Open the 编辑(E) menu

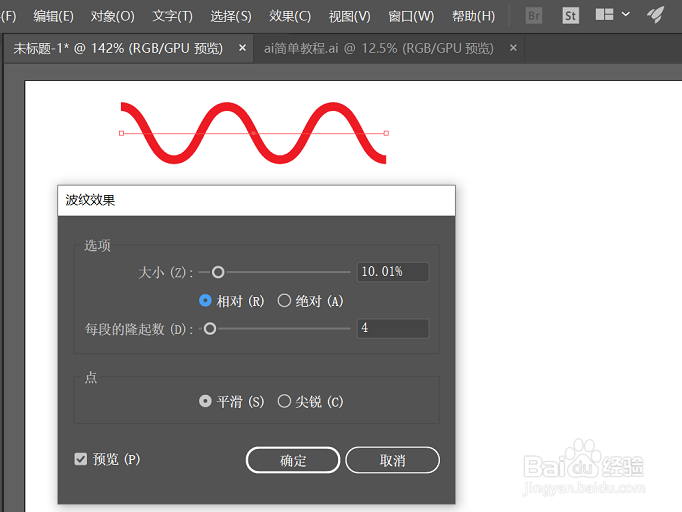click(x=53, y=16)
